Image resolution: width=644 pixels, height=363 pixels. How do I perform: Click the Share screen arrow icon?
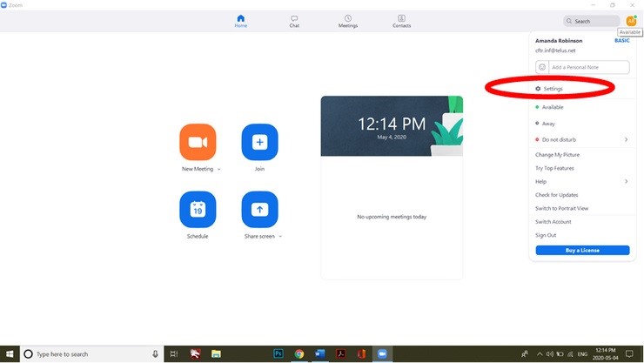coord(259,210)
